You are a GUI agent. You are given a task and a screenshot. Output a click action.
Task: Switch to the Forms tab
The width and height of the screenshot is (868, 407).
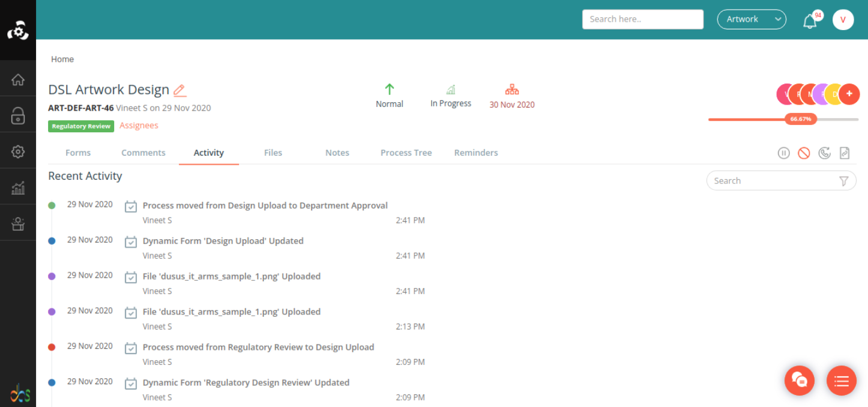tap(78, 153)
